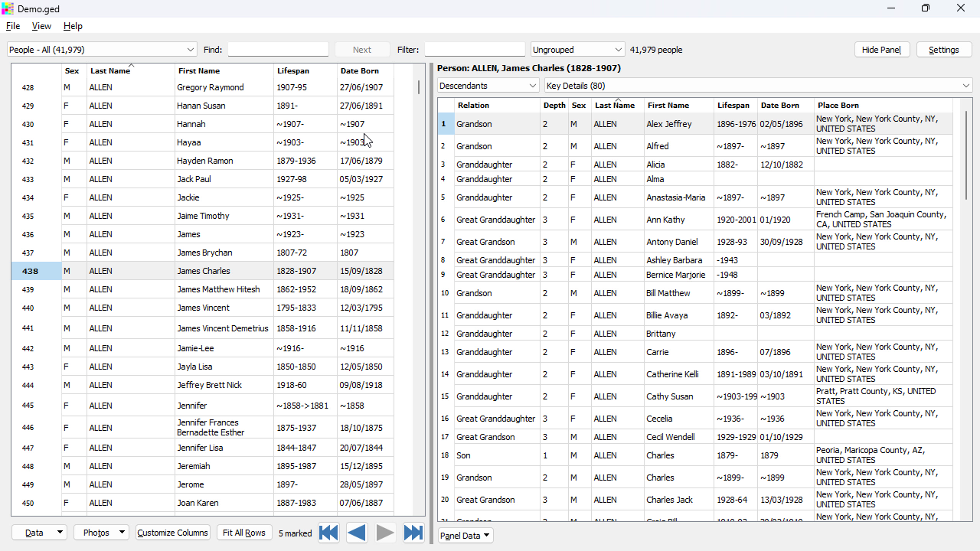
Task: Select row 433 Jack Paul
Action: pyautogui.click(x=203, y=179)
